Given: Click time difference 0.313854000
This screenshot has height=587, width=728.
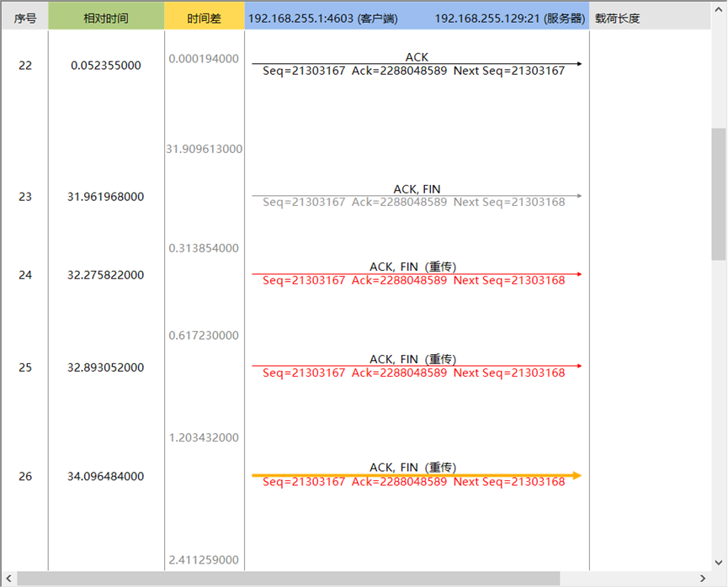Looking at the screenshot, I should pyautogui.click(x=204, y=248).
